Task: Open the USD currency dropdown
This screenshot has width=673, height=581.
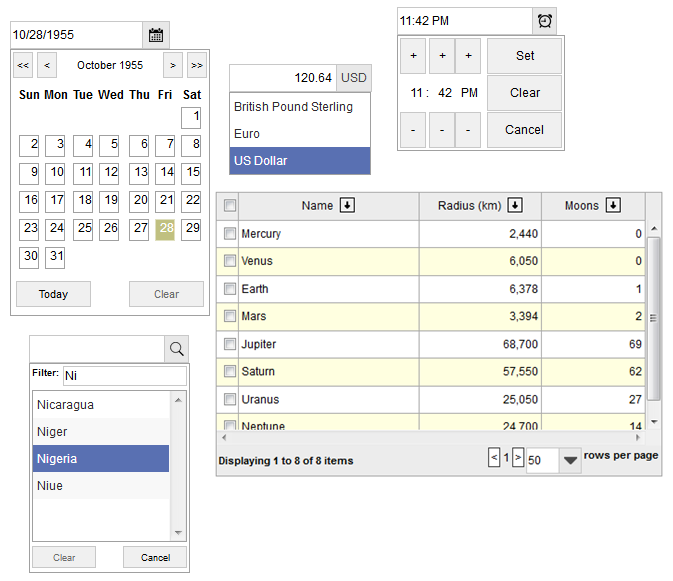Action: [354, 78]
